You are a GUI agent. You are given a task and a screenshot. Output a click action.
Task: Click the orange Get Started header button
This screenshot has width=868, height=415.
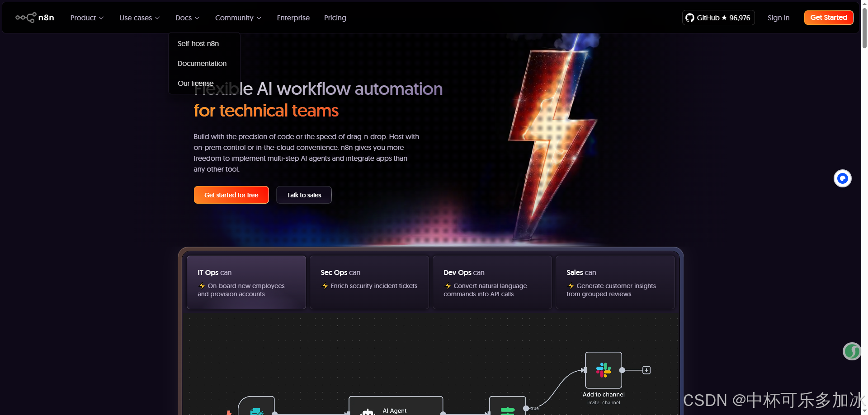[829, 18]
